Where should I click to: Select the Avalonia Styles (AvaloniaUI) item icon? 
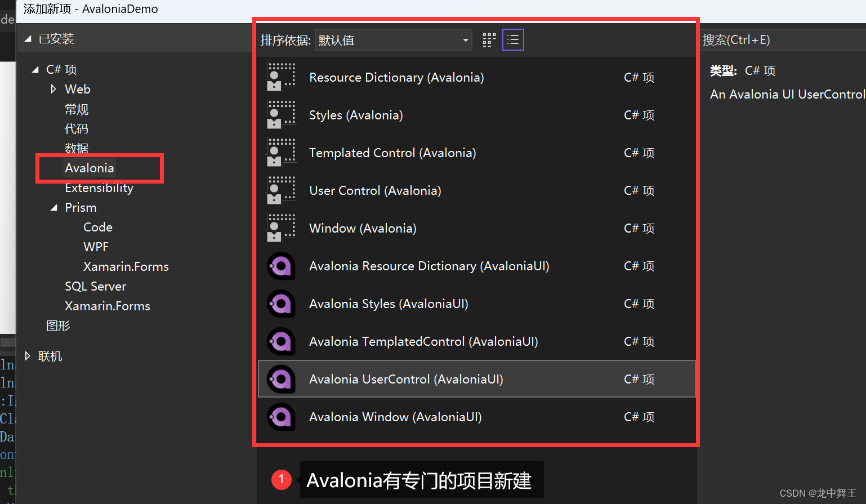281,304
